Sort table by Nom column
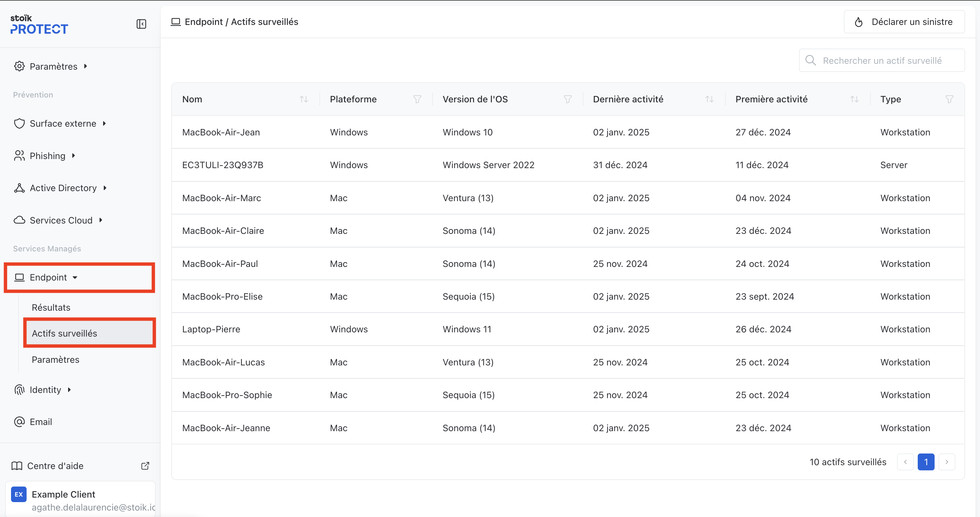Viewport: 980px width, 517px height. pyautogui.click(x=303, y=99)
